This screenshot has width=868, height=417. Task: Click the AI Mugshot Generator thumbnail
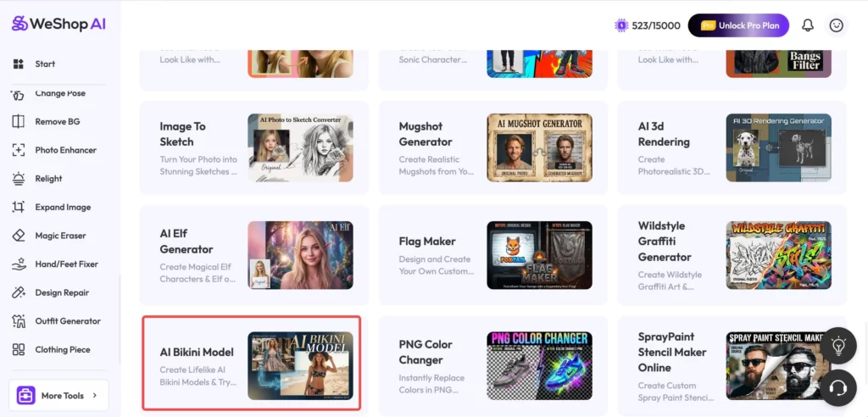pos(539,147)
